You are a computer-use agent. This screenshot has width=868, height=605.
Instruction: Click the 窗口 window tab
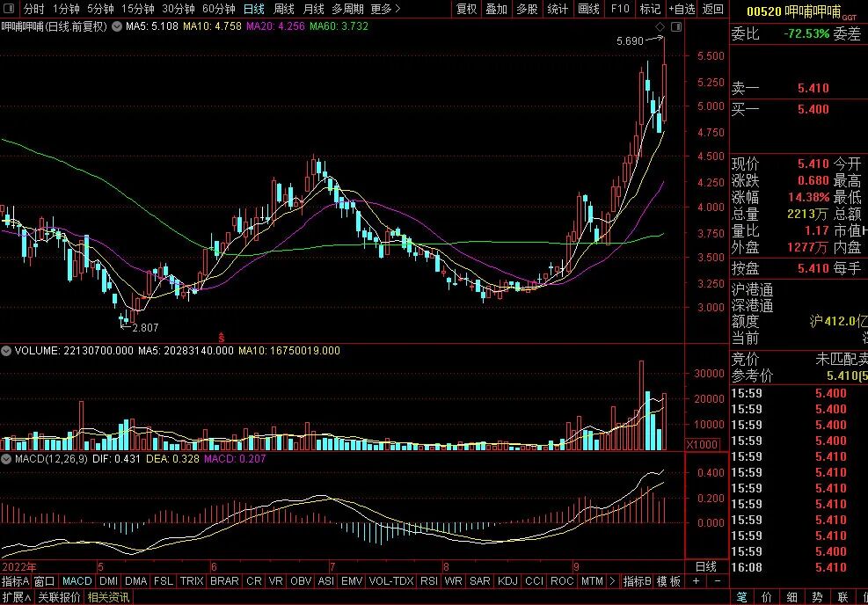[x=44, y=581]
